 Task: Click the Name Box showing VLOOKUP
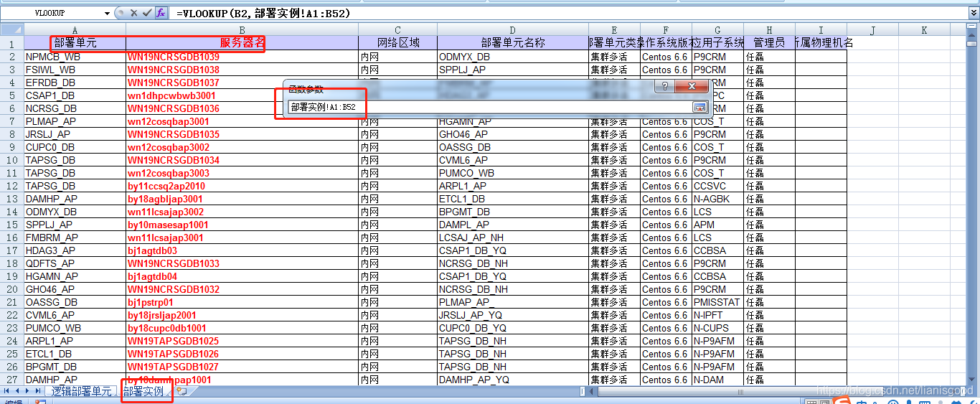pyautogui.click(x=52, y=13)
